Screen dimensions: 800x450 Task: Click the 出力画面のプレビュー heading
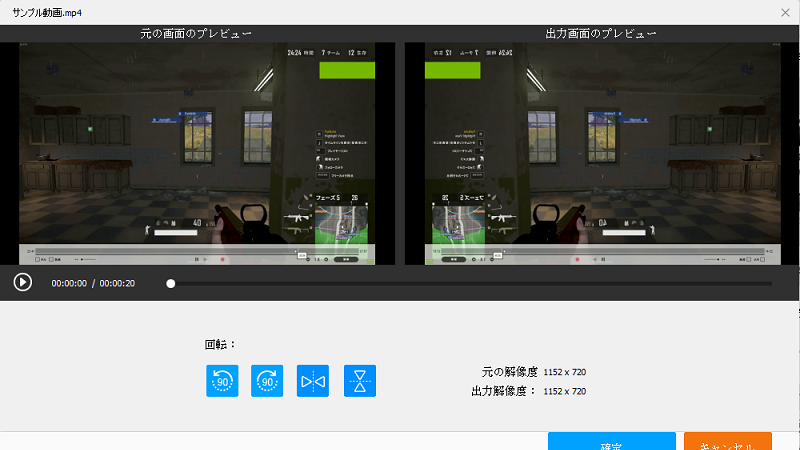click(x=601, y=34)
